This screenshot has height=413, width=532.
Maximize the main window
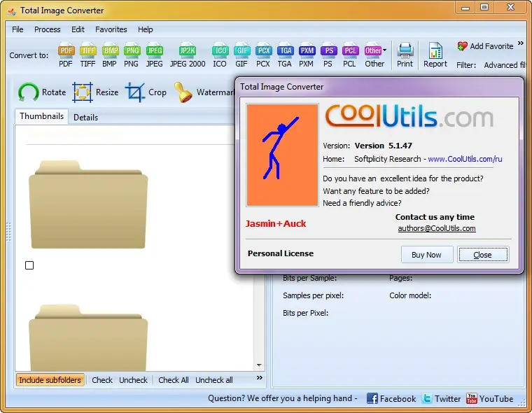484,7
